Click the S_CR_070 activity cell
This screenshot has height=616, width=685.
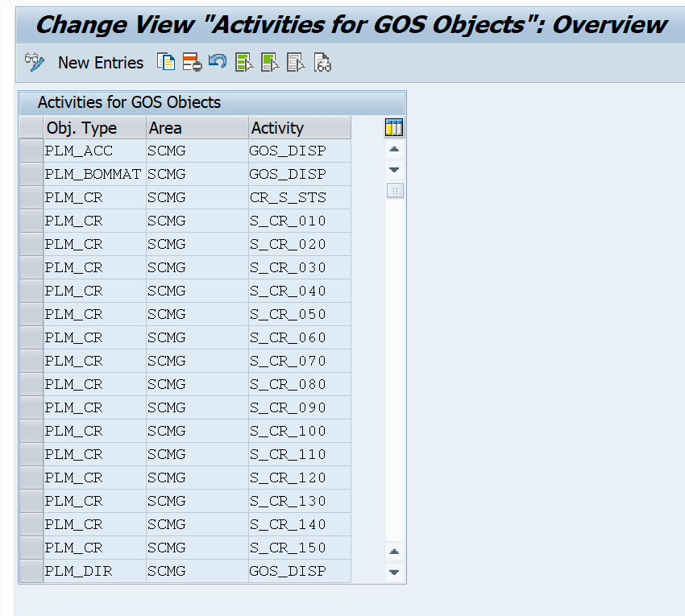coord(300,361)
